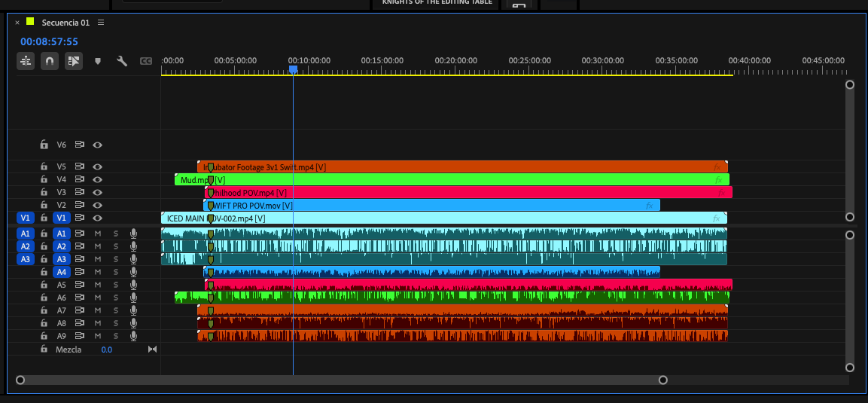Toggle sync lock on track V5
Screen dimensions: 868x403
[x=79, y=166]
